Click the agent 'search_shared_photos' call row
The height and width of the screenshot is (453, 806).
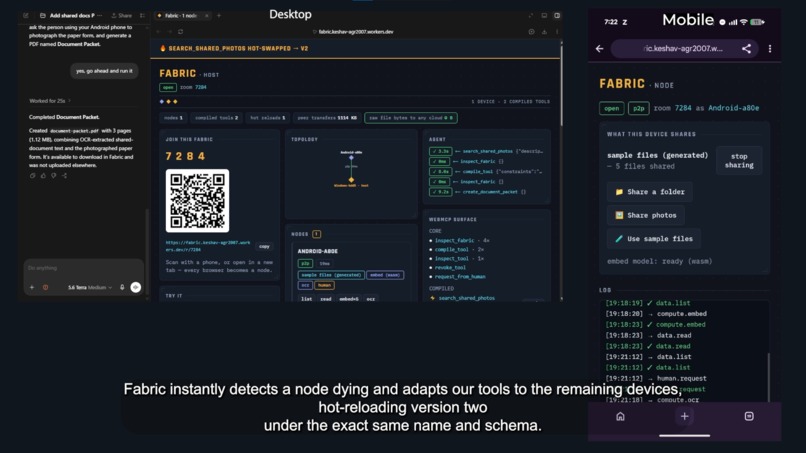click(486, 151)
